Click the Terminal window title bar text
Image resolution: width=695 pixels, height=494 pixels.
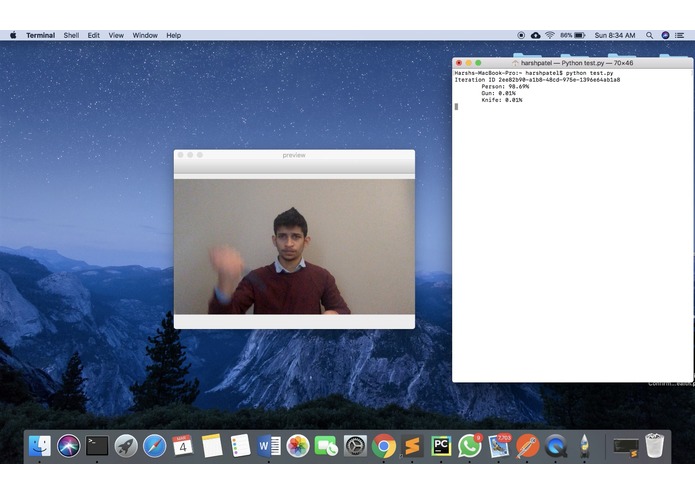[x=577, y=63]
